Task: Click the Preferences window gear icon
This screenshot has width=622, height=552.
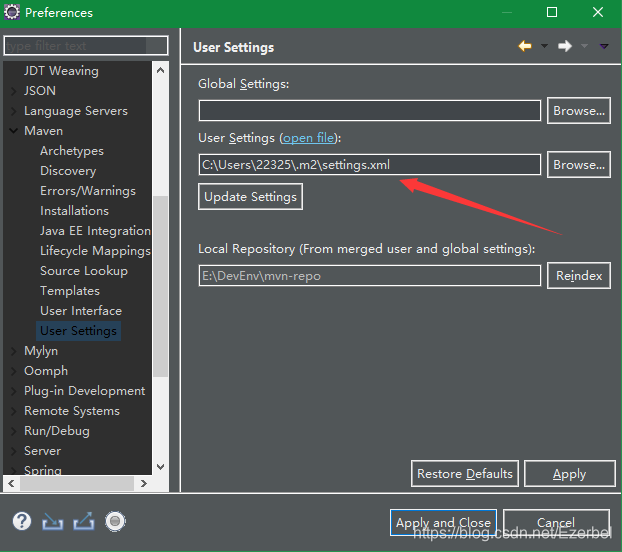Action: [x=12, y=12]
